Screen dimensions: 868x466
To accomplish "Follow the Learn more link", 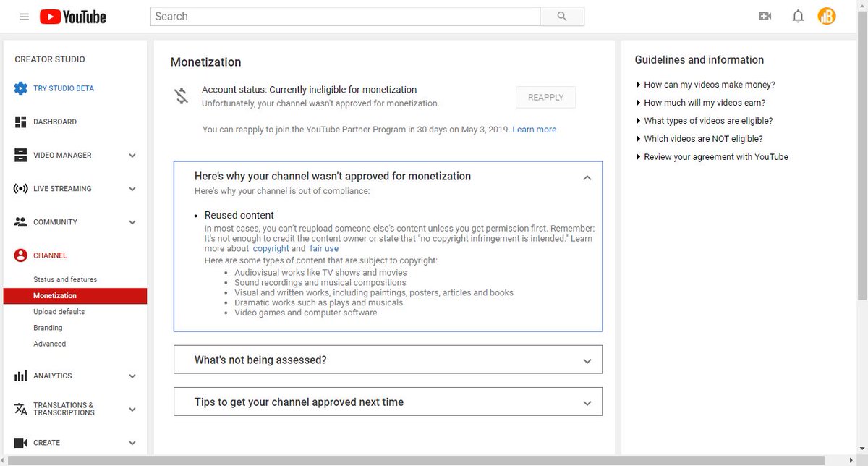I will point(535,130).
